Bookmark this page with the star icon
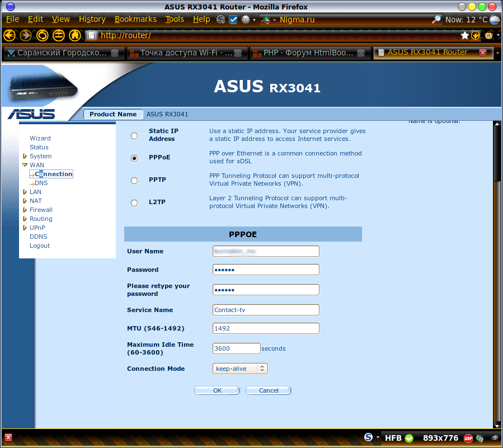Viewport: 503px width, 448px height. pos(464,35)
